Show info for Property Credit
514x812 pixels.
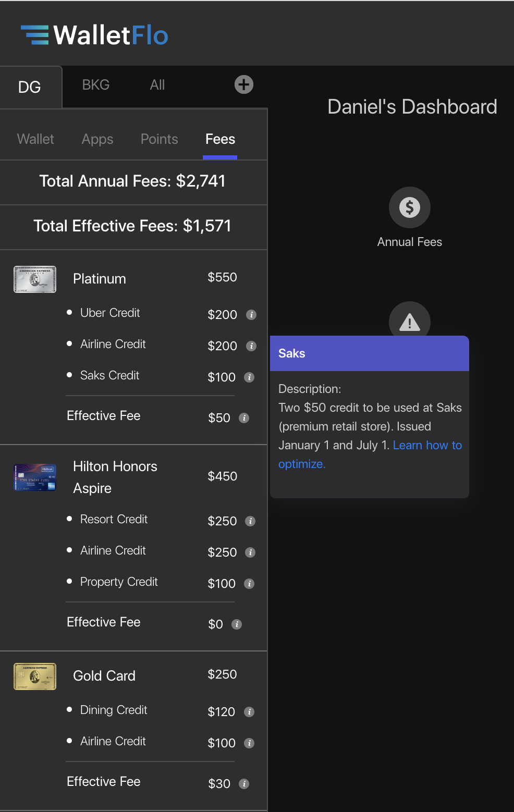click(249, 584)
